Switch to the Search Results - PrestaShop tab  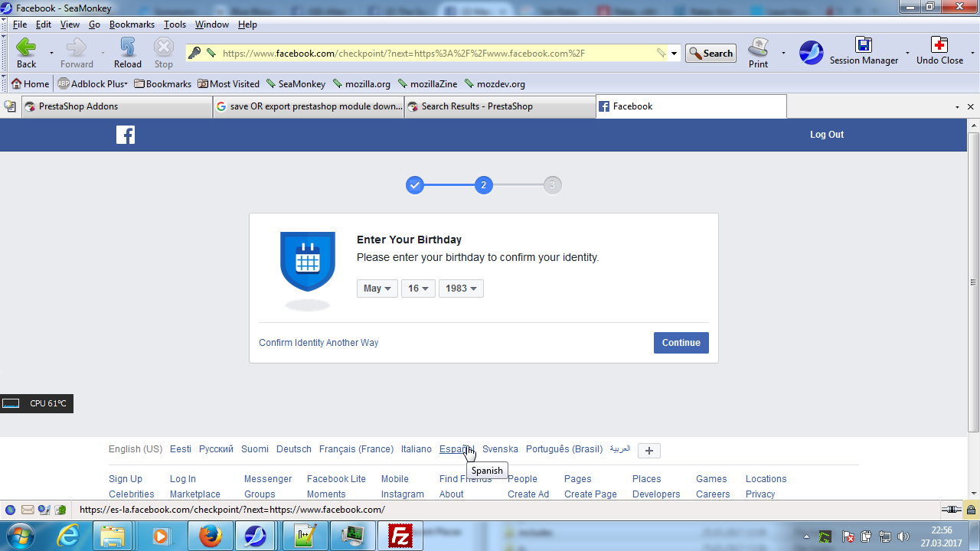pos(500,106)
